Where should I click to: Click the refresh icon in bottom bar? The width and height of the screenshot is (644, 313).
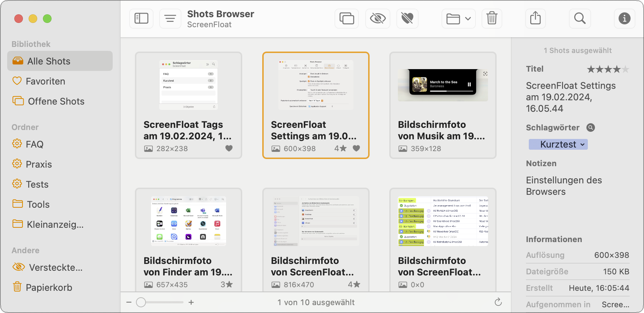click(x=498, y=302)
